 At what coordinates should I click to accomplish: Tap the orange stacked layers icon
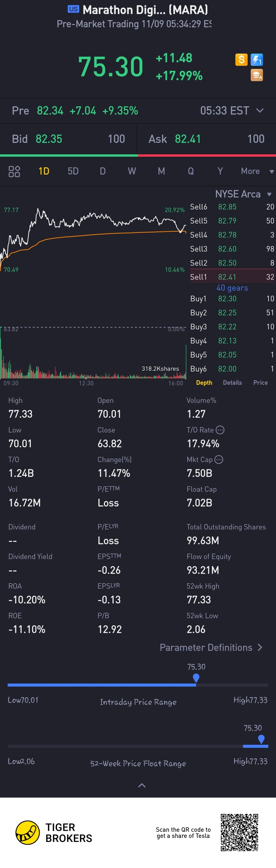pyautogui.click(x=257, y=75)
